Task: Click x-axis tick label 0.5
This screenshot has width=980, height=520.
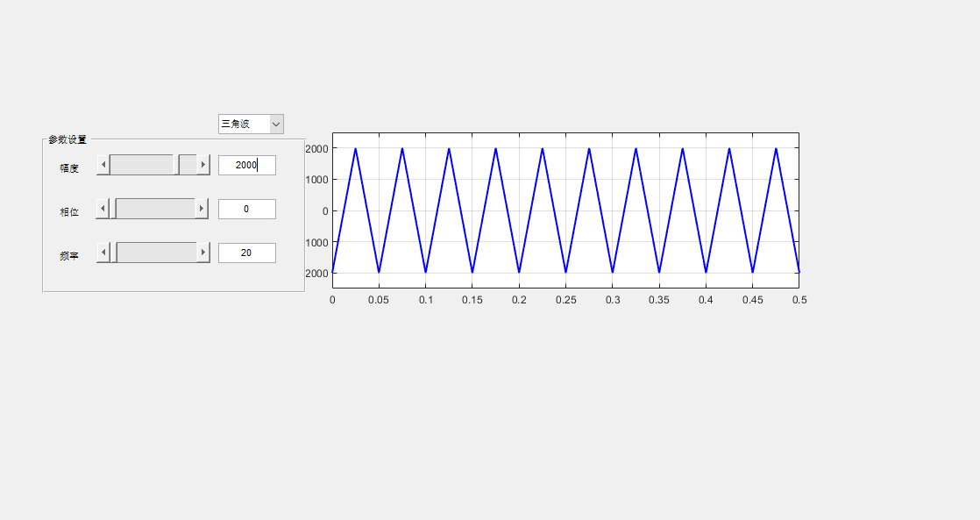Action: (799, 300)
